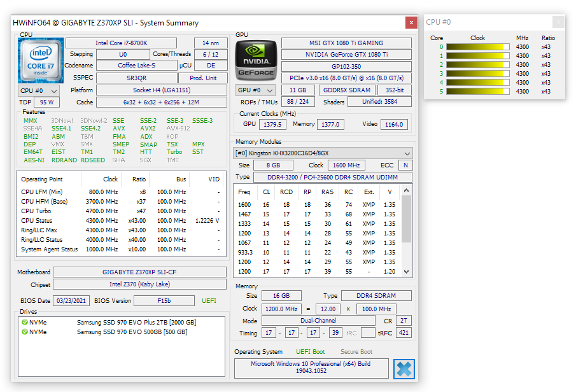Click the memory size 16 GB field
The width and height of the screenshot is (576, 392).
tap(281, 296)
